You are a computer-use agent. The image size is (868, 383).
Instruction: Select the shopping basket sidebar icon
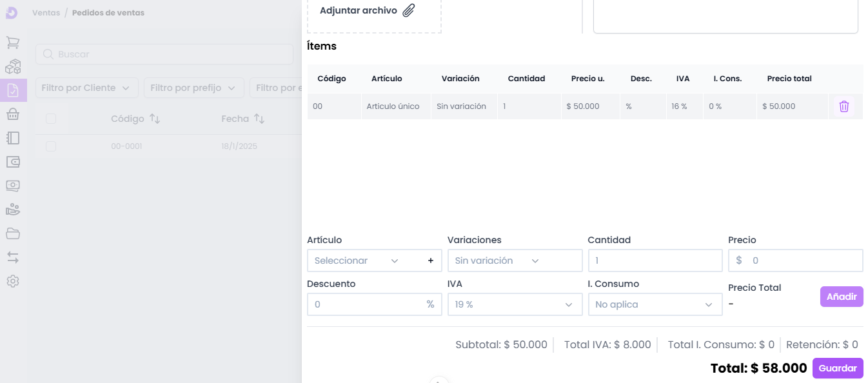(13, 114)
